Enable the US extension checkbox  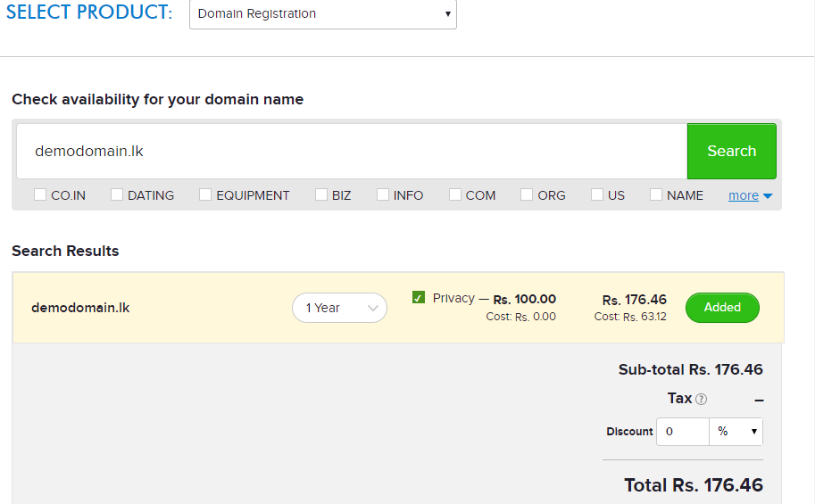(x=596, y=194)
